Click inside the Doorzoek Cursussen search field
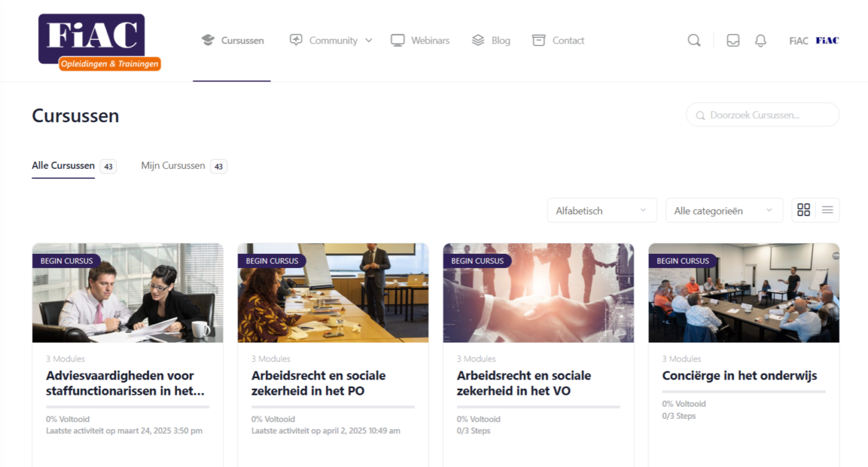Viewport: 868px width, 467px height. pos(763,114)
